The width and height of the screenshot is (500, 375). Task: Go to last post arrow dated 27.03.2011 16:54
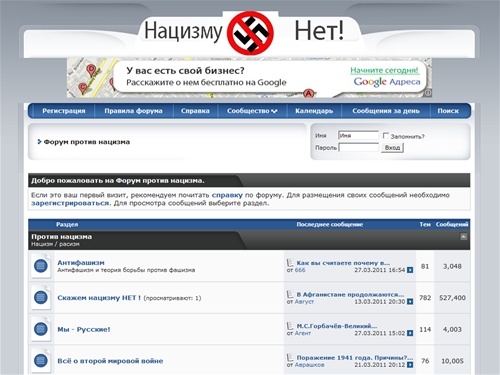[x=410, y=270]
